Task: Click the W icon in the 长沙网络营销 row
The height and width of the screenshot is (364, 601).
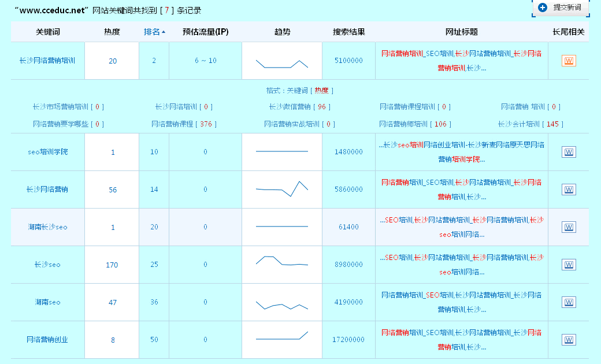Action: (x=569, y=189)
